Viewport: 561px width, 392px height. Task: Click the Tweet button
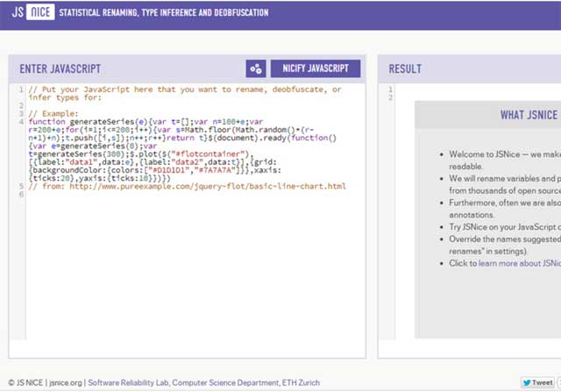(x=536, y=383)
